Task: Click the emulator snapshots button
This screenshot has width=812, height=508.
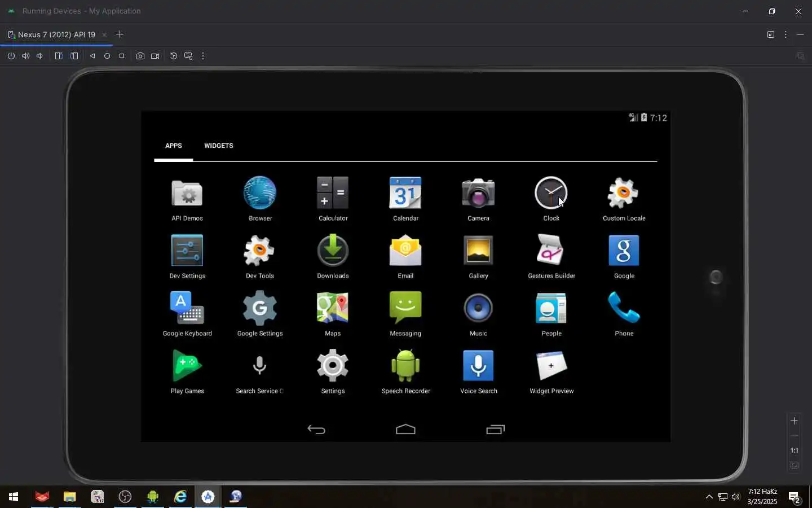Action: (174, 56)
